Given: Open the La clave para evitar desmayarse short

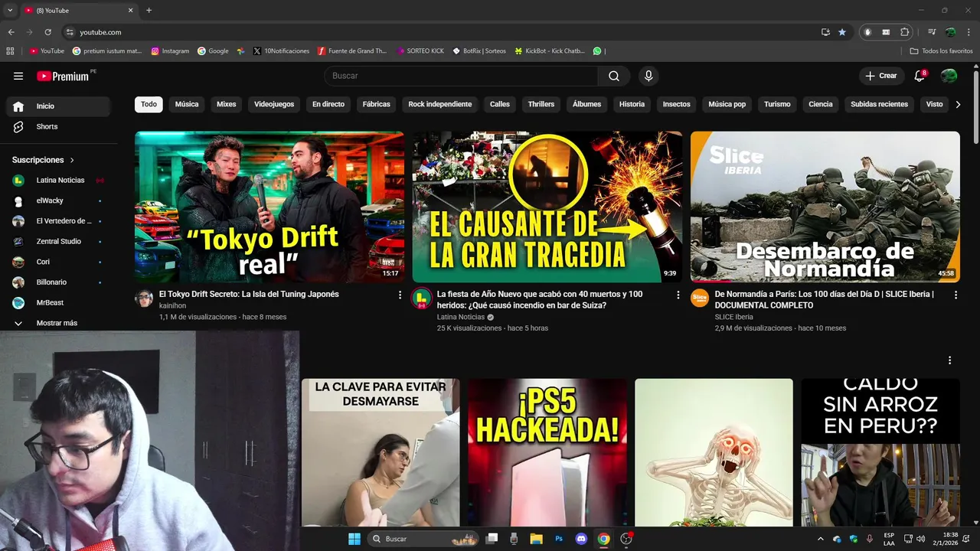Looking at the screenshot, I should pos(381,452).
